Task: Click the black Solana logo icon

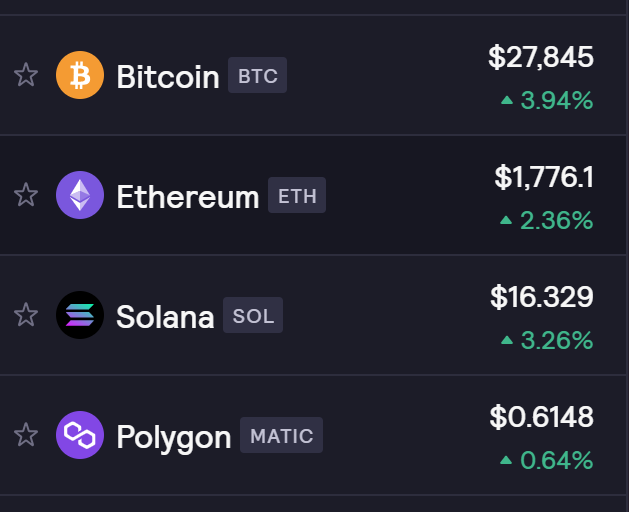Action: tap(80, 315)
